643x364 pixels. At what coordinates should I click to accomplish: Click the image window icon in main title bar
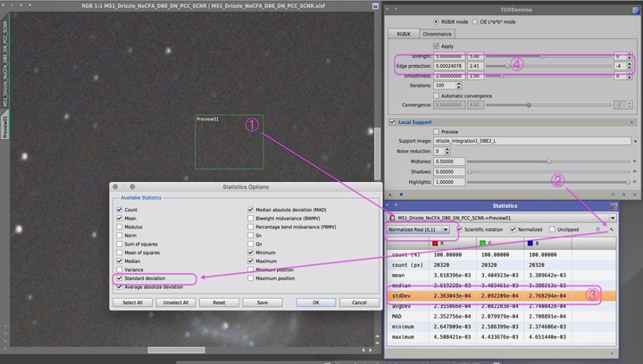375,6
